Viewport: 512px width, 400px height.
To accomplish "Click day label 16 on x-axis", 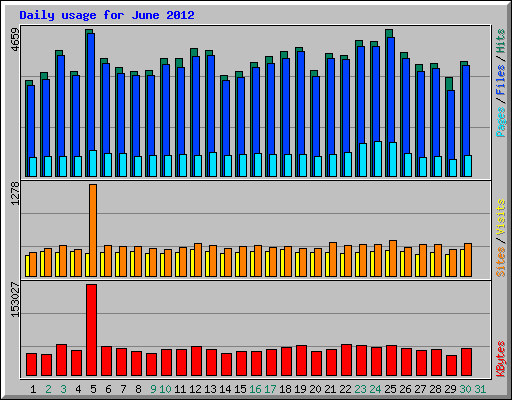I will pos(255,389).
